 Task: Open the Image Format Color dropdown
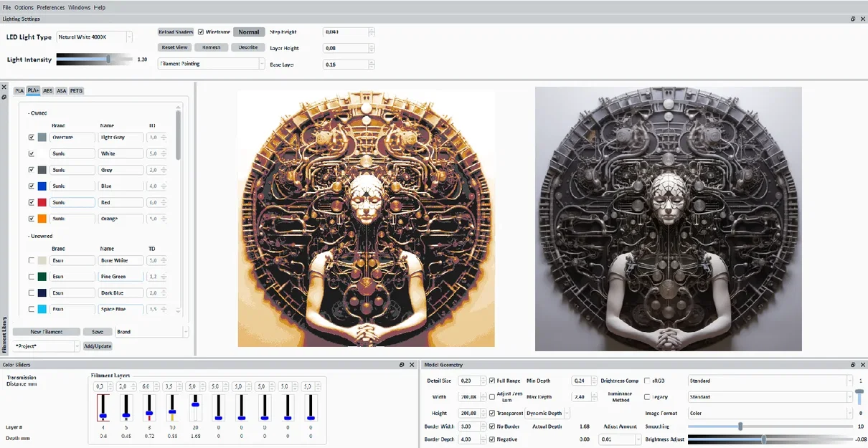click(770, 413)
